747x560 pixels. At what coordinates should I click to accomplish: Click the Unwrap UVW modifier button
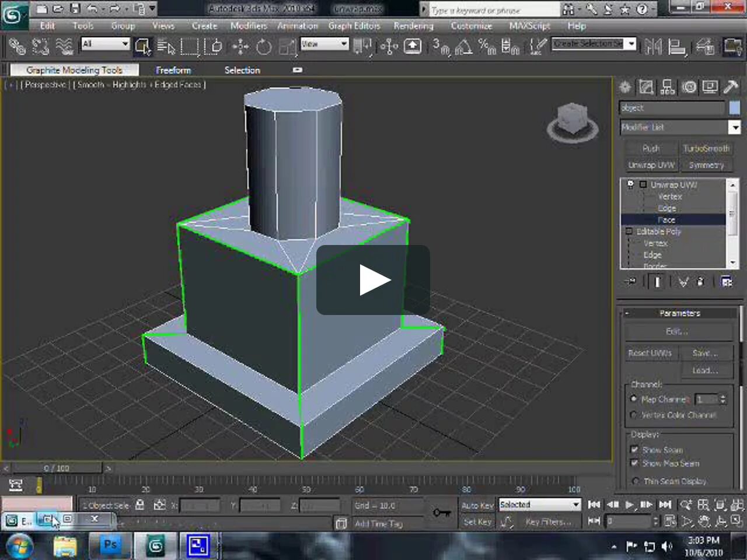(651, 165)
